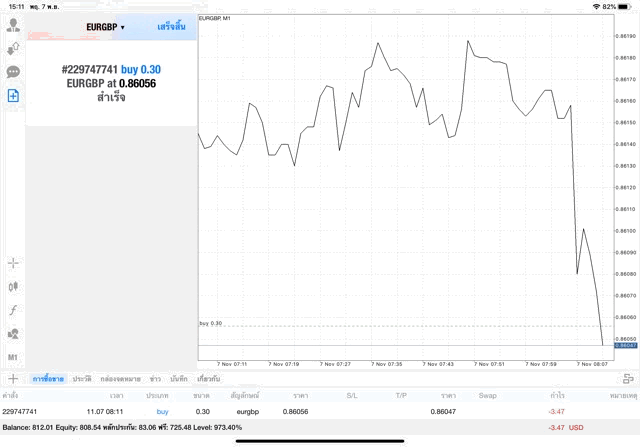Click the open price 0.86056 cell
The image size is (640, 447).
point(296,411)
